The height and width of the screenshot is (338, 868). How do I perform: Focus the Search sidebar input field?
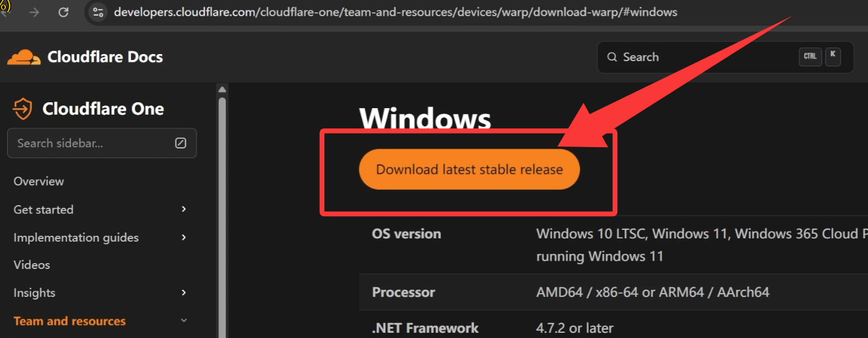tap(91, 143)
